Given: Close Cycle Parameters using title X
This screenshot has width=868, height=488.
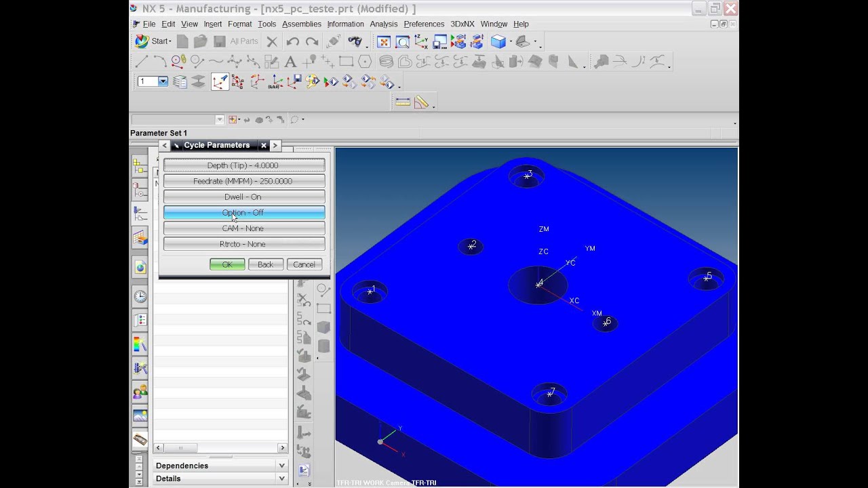Looking at the screenshot, I should (264, 145).
